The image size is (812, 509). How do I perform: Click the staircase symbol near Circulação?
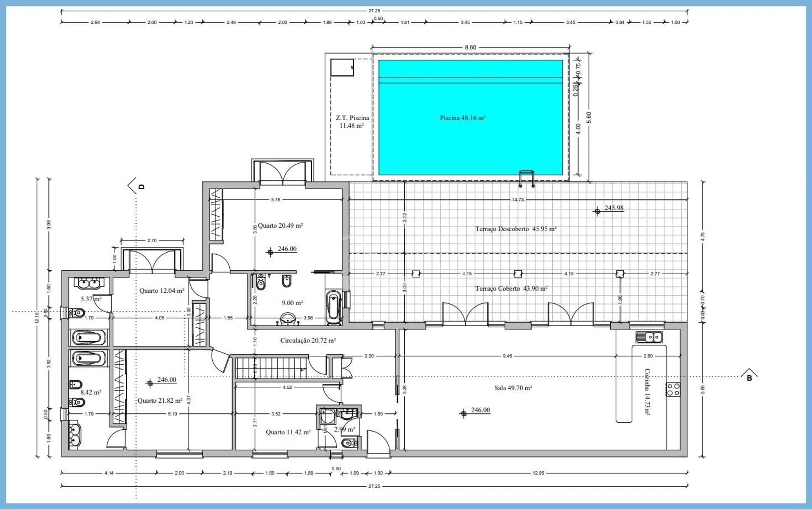271,368
